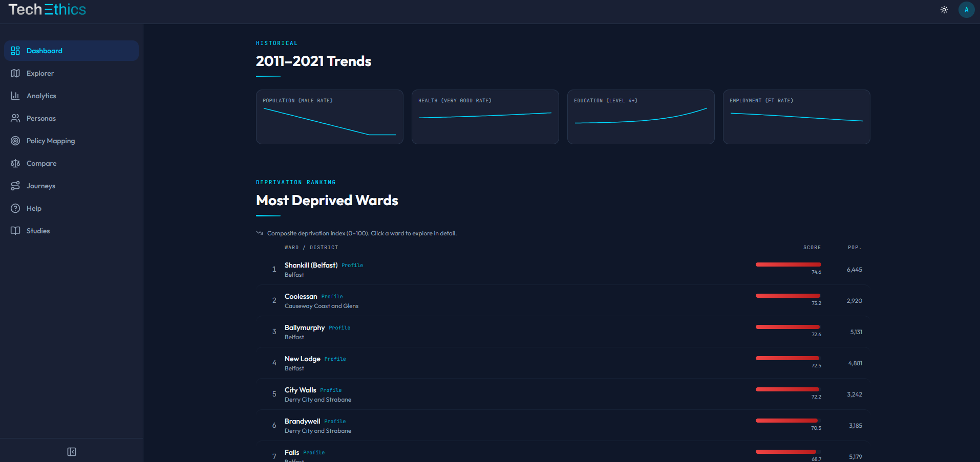Click the Dashboard grid icon
This screenshot has height=462, width=980.
(x=15, y=51)
